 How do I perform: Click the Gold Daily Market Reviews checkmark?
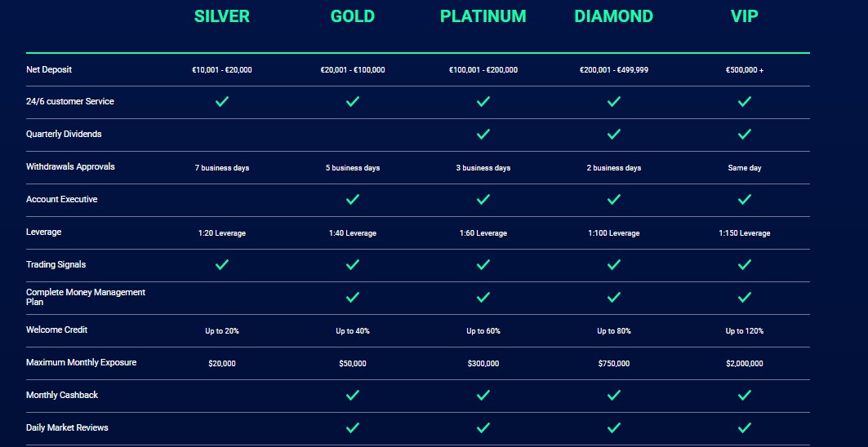(353, 427)
